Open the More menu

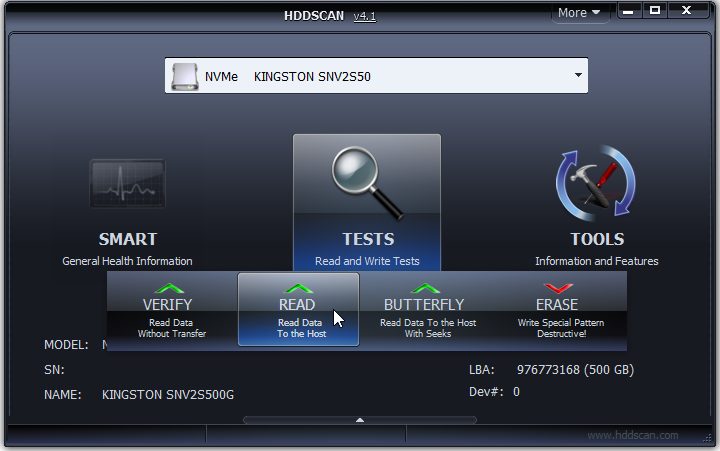(579, 13)
